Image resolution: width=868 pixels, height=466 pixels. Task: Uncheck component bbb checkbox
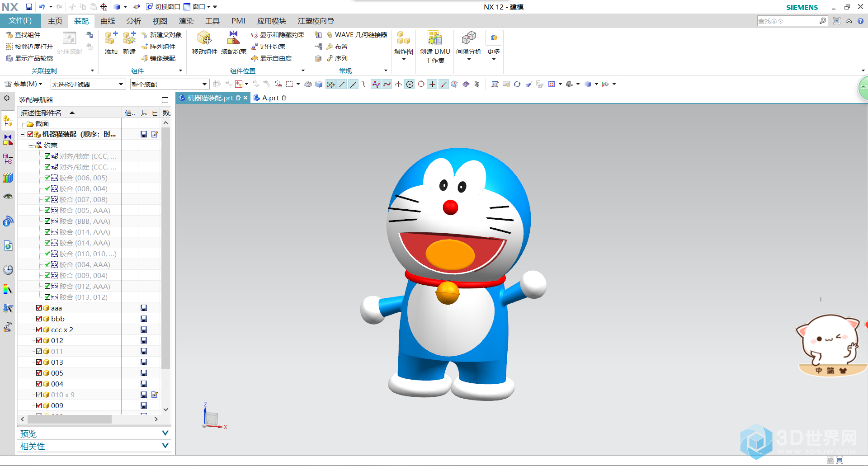(x=39, y=319)
